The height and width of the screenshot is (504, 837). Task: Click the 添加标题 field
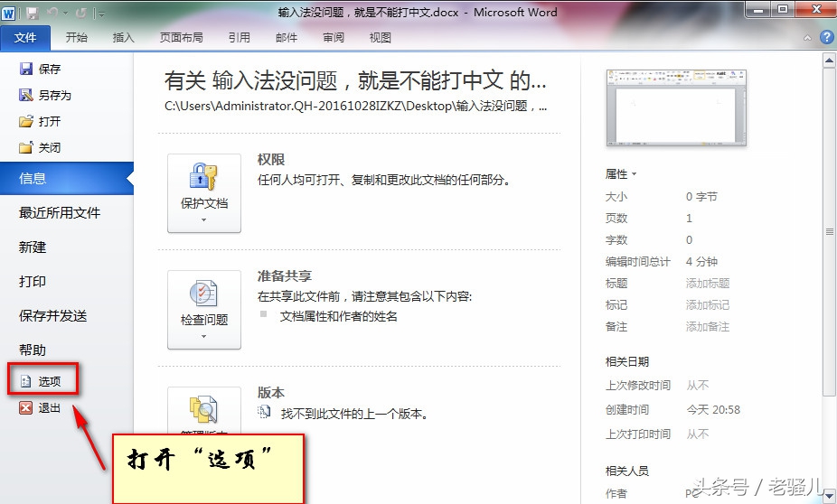coord(708,284)
